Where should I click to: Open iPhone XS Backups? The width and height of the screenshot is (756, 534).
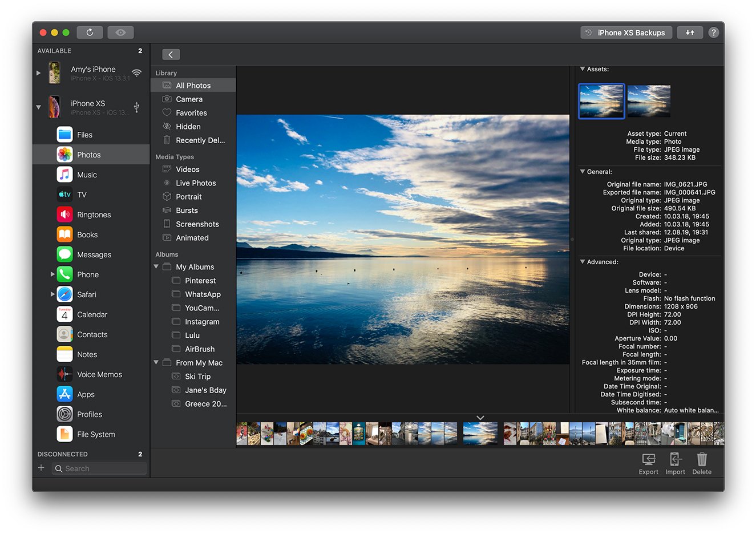click(626, 33)
